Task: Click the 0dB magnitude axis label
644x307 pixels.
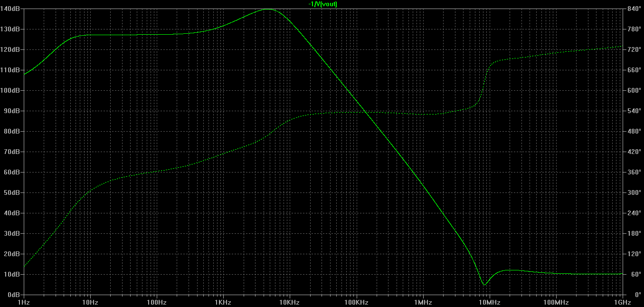Action: pos(14,295)
